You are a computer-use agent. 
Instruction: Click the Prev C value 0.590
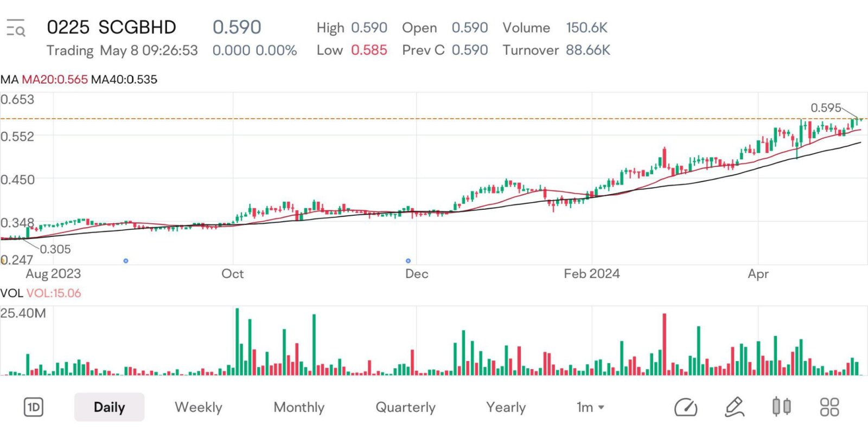point(470,50)
